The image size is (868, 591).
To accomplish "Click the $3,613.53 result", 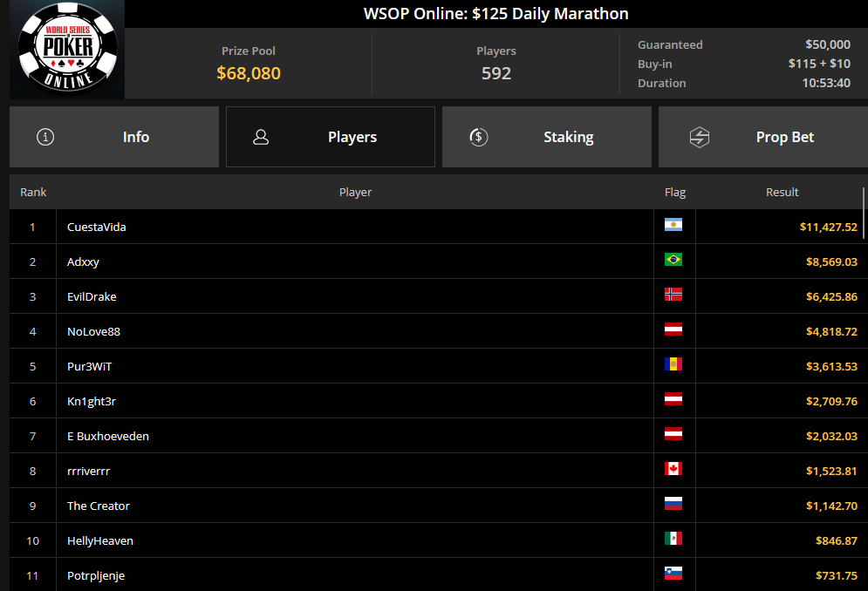I will pyautogui.click(x=831, y=366).
